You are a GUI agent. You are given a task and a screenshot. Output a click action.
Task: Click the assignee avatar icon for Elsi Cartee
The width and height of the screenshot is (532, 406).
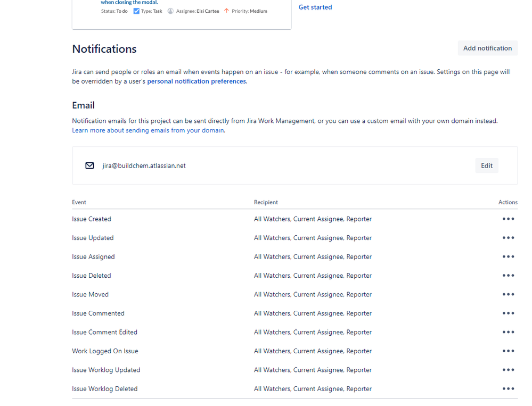click(x=170, y=11)
